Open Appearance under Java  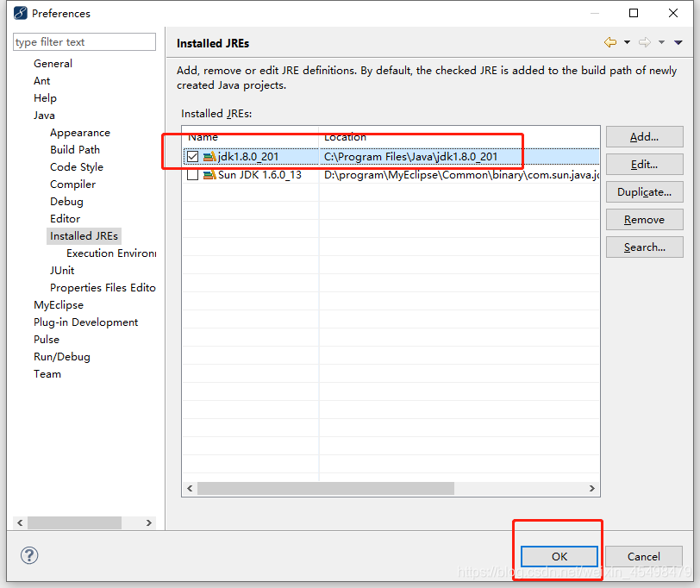point(80,133)
